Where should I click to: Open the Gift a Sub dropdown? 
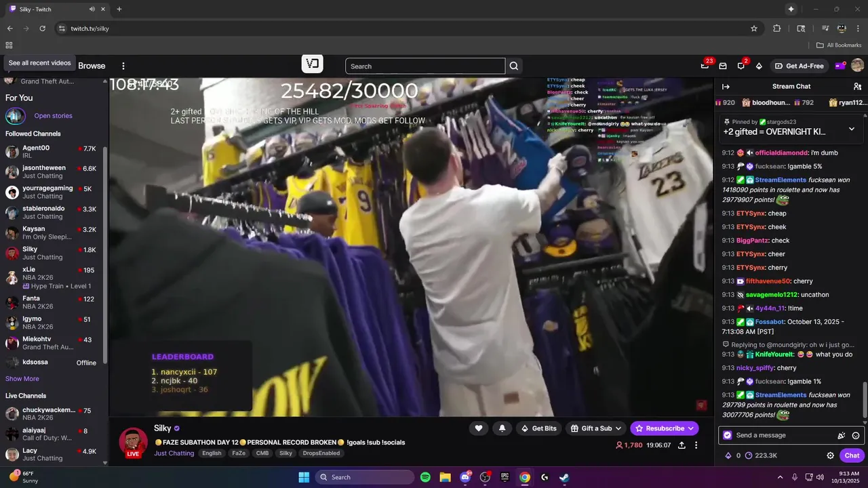[x=596, y=428]
